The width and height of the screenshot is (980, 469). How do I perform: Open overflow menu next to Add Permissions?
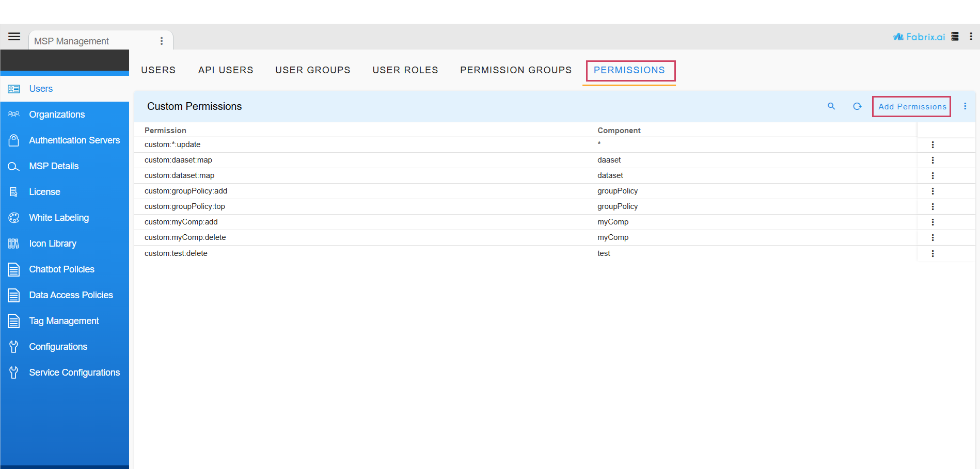click(965, 106)
